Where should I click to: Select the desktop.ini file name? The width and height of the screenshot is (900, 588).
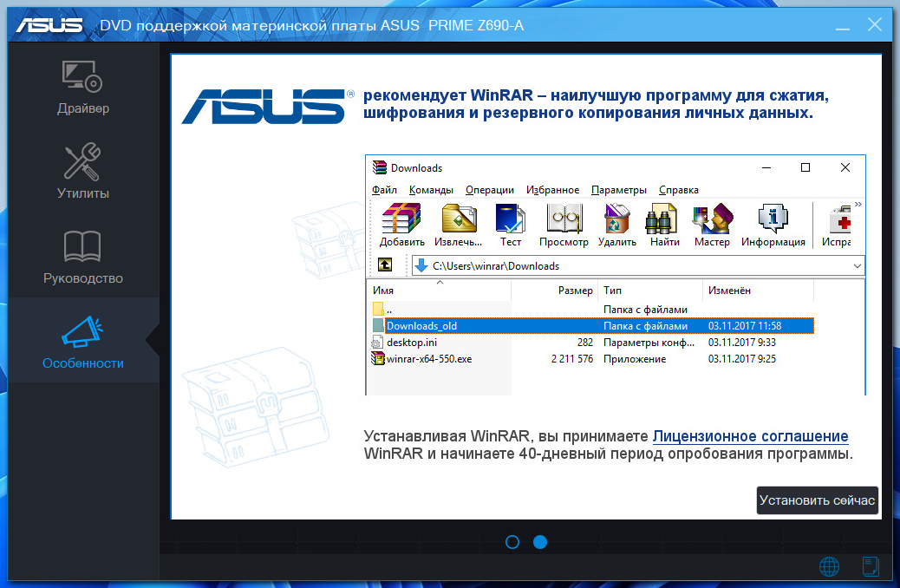click(412, 343)
